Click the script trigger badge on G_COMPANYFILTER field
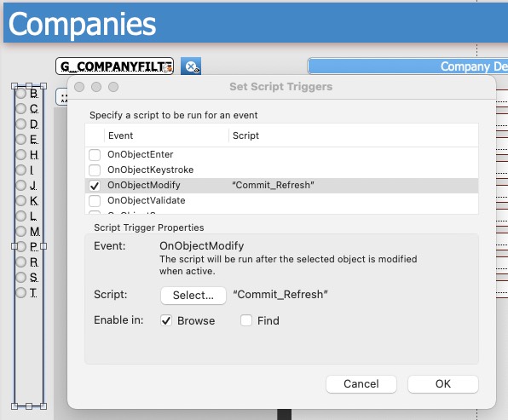Image resolution: width=508 pixels, height=420 pixels. point(169,67)
